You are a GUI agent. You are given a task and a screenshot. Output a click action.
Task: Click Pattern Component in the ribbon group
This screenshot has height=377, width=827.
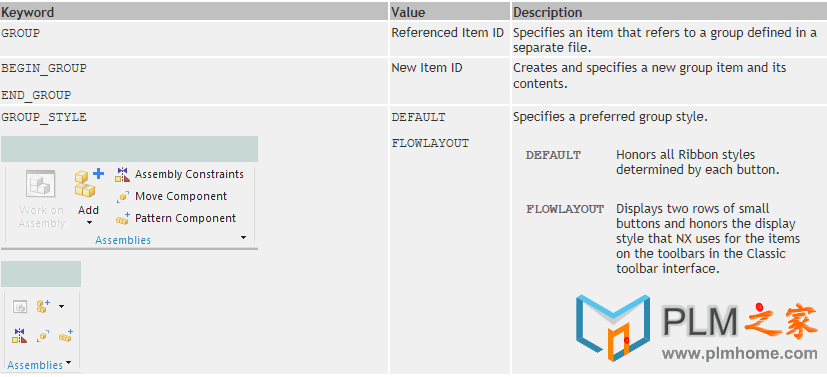(x=176, y=218)
